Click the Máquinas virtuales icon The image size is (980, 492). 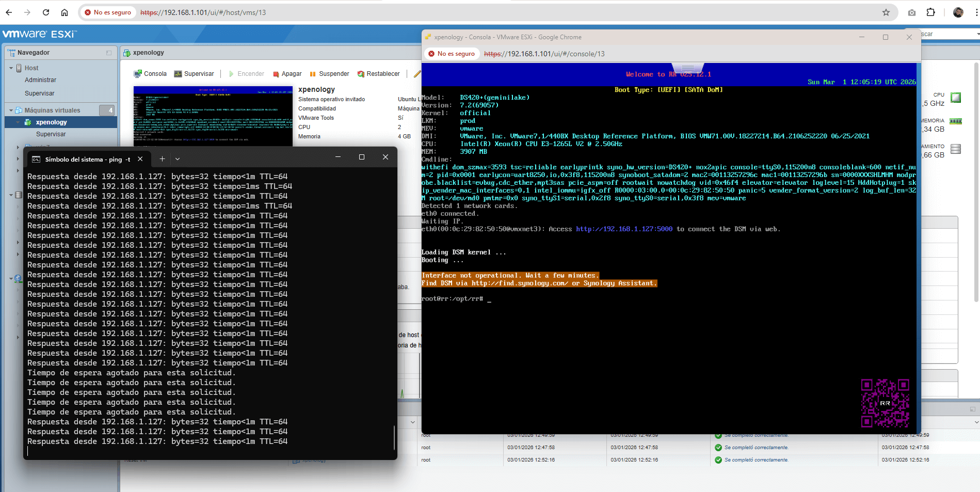point(19,110)
